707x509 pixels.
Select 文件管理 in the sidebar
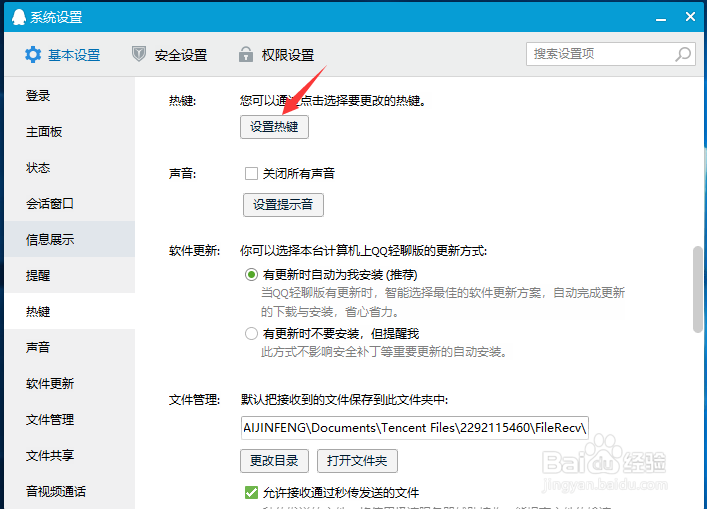[x=70, y=420]
